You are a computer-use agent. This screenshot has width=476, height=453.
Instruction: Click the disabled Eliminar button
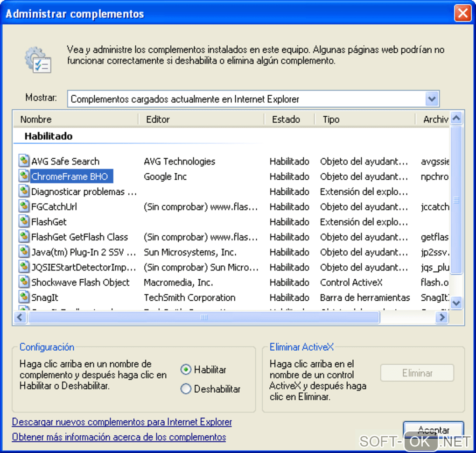click(417, 373)
